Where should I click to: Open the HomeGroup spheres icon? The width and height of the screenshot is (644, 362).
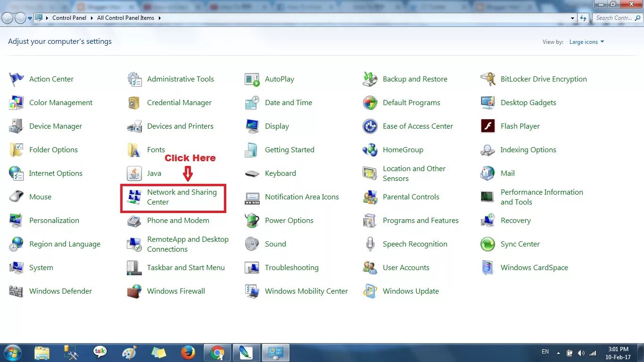370,150
